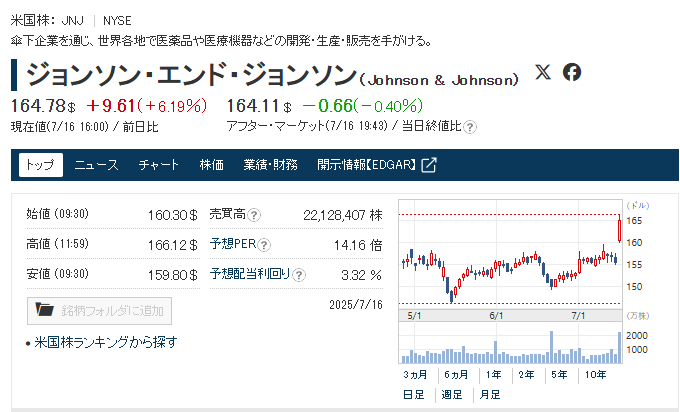Click the 高値 (11:59) label

pyautogui.click(x=57, y=244)
